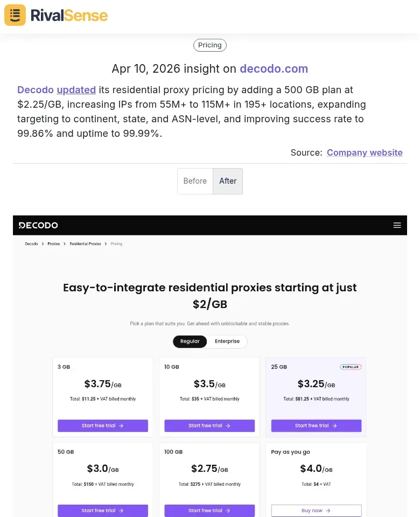Select the After tab

[228, 181]
